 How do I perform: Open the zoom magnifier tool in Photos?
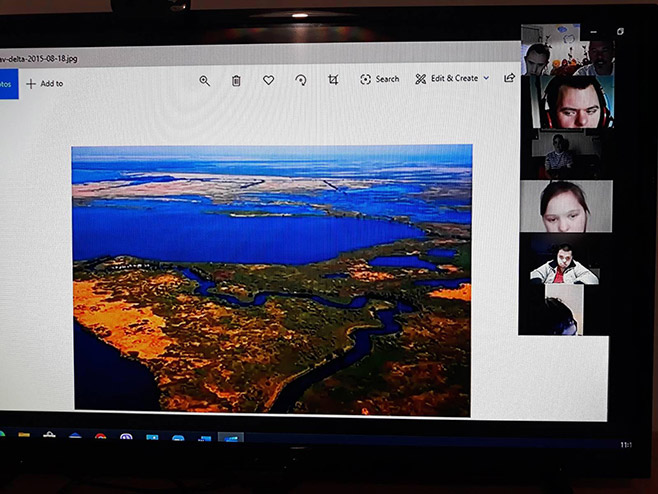pos(204,81)
